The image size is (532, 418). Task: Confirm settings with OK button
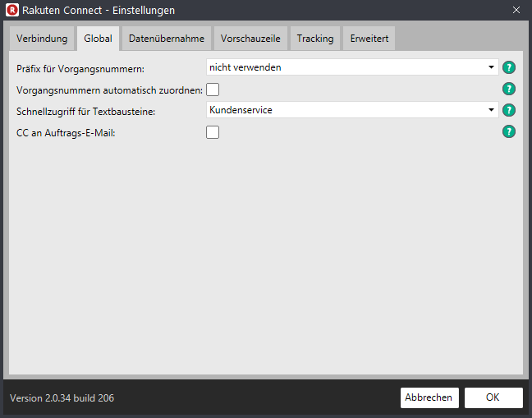point(493,397)
